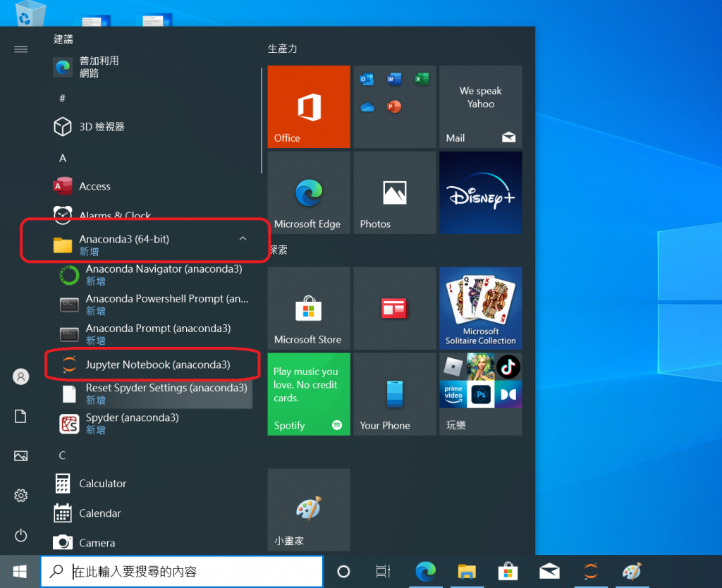Open Settings gear in Start sidebar

click(x=20, y=496)
